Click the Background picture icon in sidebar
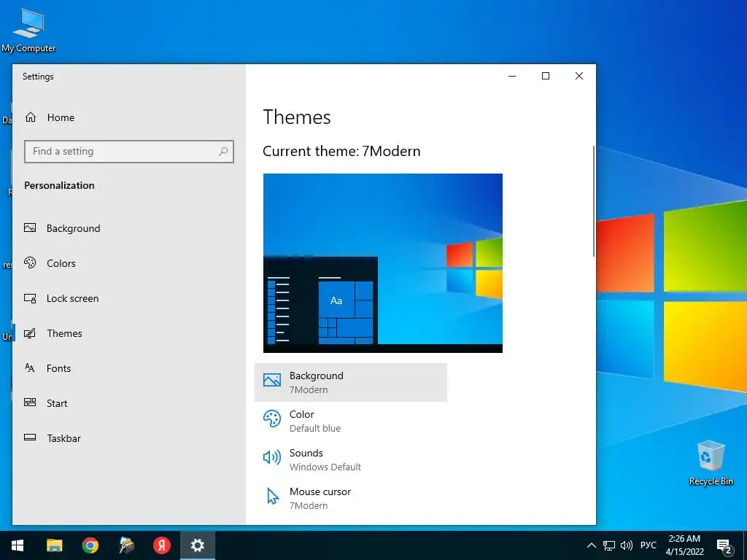 coord(30,228)
